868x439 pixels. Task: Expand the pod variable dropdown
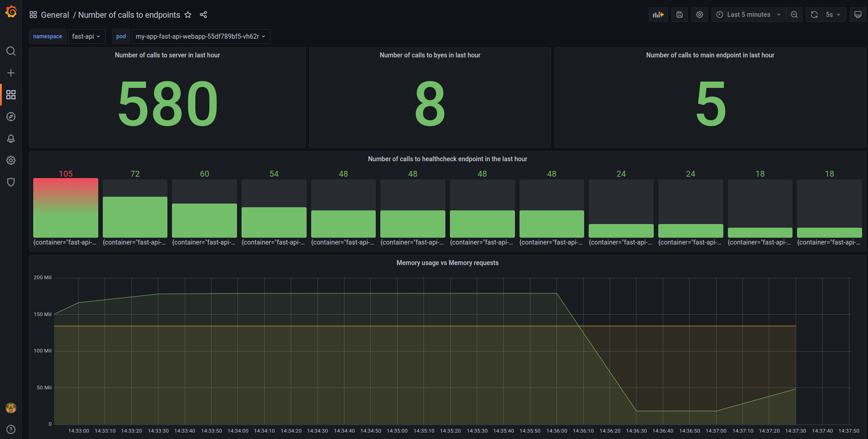(x=200, y=36)
